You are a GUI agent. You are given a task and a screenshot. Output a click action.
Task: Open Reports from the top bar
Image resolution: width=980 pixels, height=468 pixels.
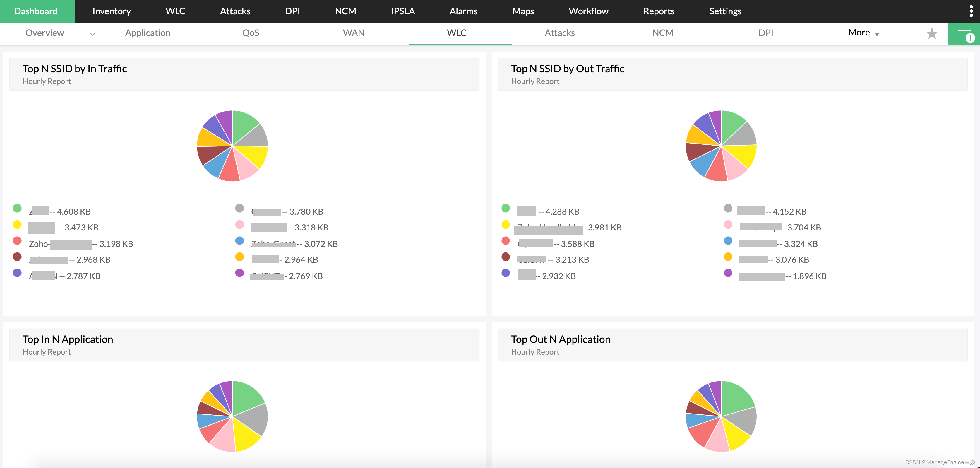pyautogui.click(x=659, y=11)
